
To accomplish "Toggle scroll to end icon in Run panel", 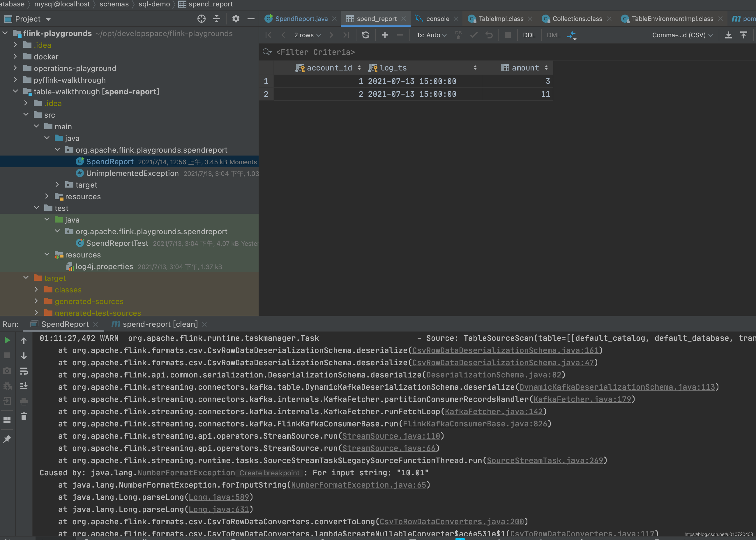I will (x=24, y=386).
